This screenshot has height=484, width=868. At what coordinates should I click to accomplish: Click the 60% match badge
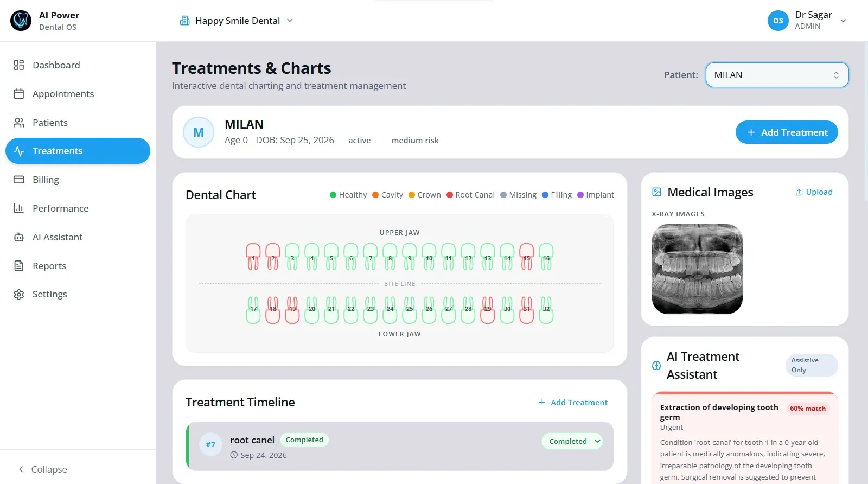(x=807, y=409)
